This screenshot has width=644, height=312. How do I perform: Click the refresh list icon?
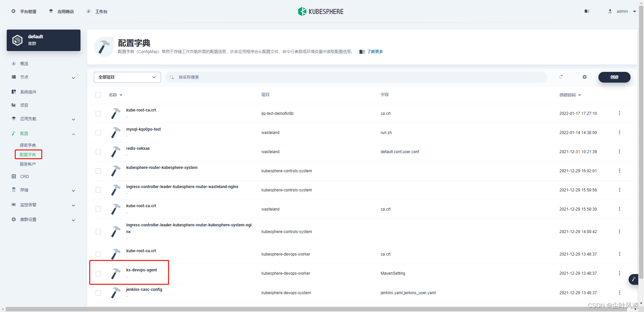coord(561,77)
